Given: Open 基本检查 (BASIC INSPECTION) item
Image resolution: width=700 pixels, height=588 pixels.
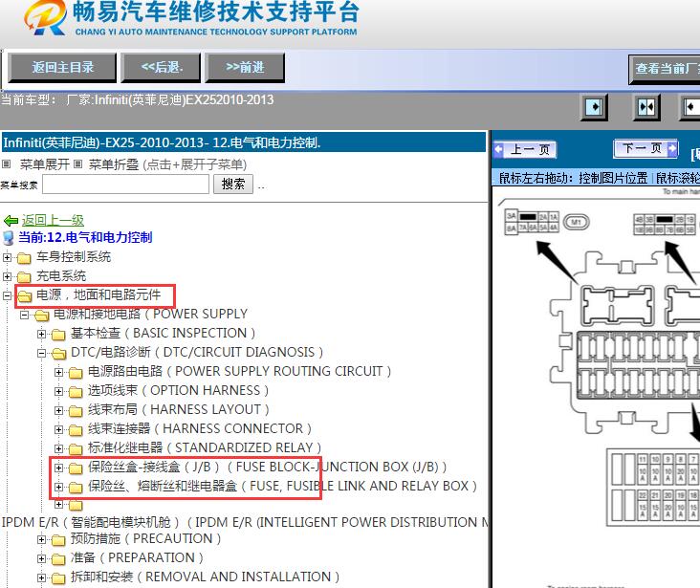Looking at the screenshot, I should (x=163, y=333).
